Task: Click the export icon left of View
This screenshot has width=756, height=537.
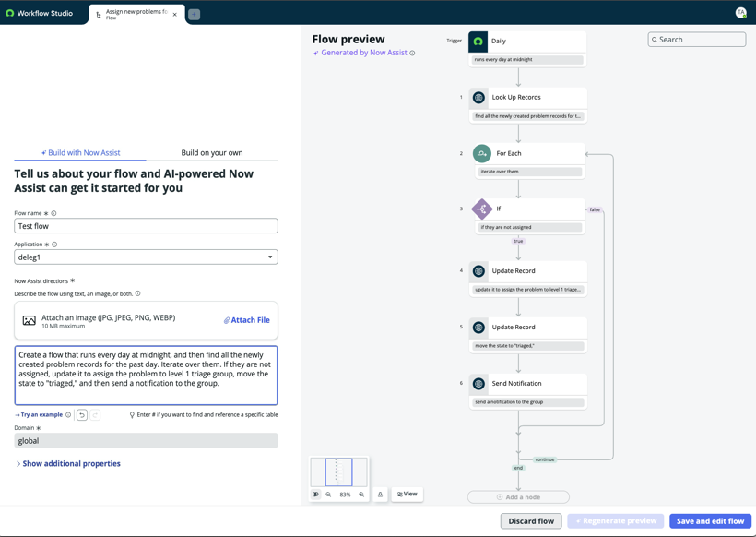Action: pos(380,495)
